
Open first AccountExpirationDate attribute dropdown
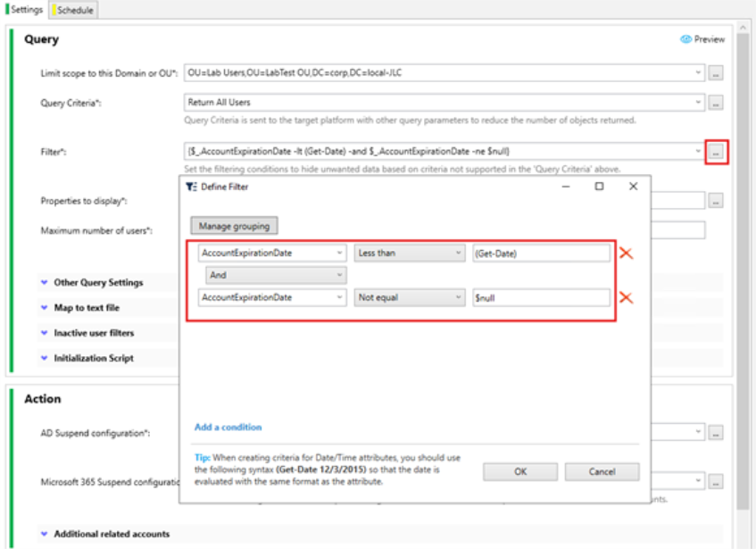339,253
